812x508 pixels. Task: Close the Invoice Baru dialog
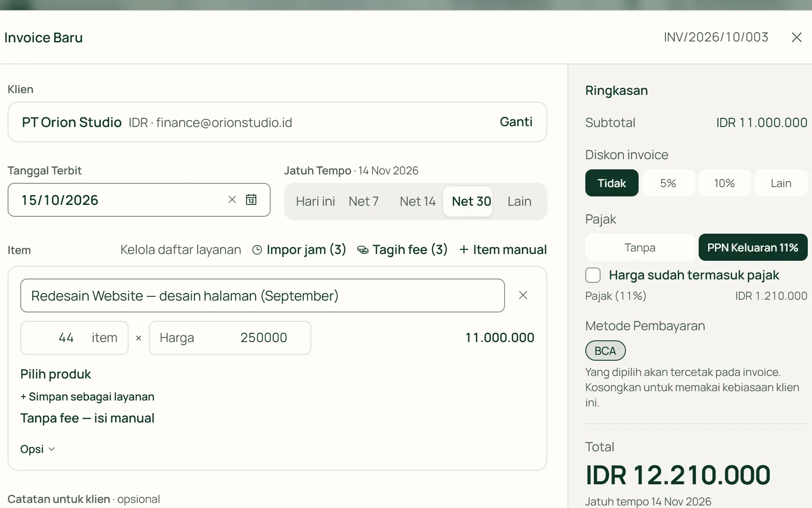point(796,37)
